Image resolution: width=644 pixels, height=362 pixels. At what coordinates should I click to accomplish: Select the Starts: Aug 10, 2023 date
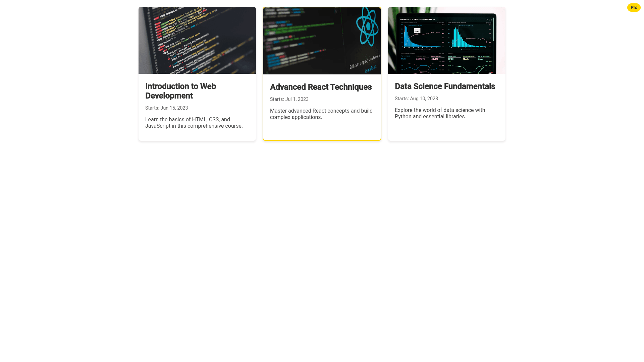[416, 99]
